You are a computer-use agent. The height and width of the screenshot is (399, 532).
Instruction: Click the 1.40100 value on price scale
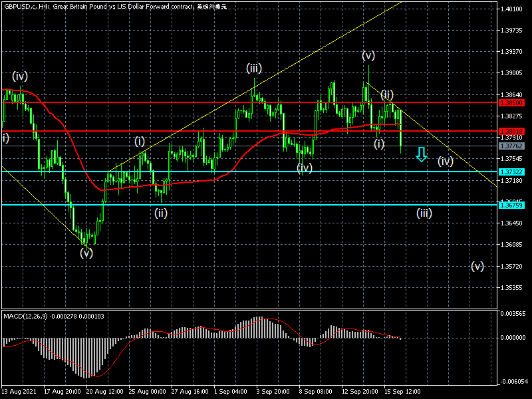point(513,9)
